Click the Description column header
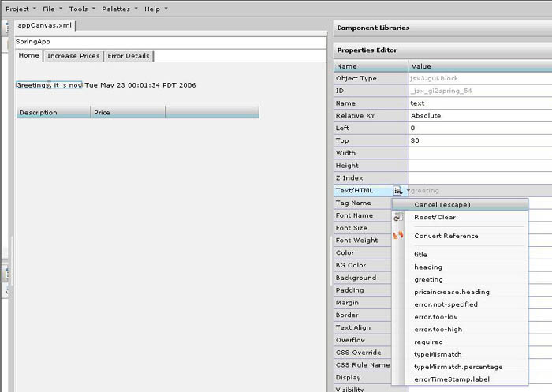Viewport: 552px width, 392px height. (x=52, y=113)
